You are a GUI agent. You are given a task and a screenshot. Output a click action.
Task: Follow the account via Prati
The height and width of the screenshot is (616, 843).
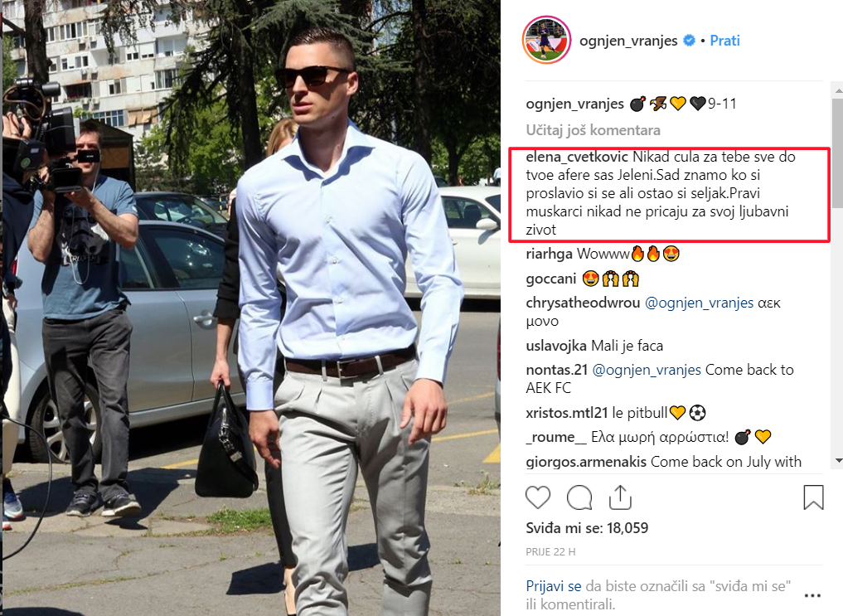724,41
